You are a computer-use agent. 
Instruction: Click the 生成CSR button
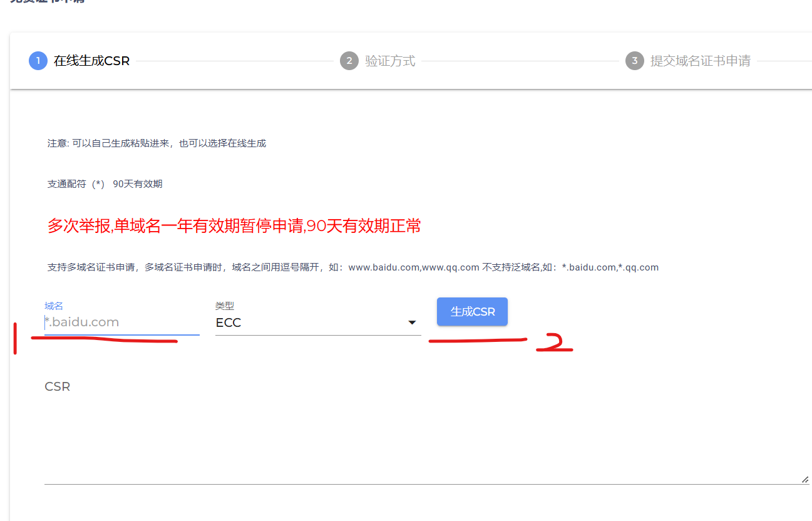pyautogui.click(x=472, y=312)
